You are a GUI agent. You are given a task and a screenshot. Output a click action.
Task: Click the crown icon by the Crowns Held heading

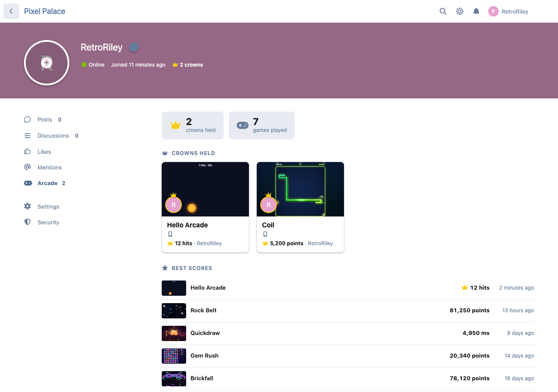point(165,153)
